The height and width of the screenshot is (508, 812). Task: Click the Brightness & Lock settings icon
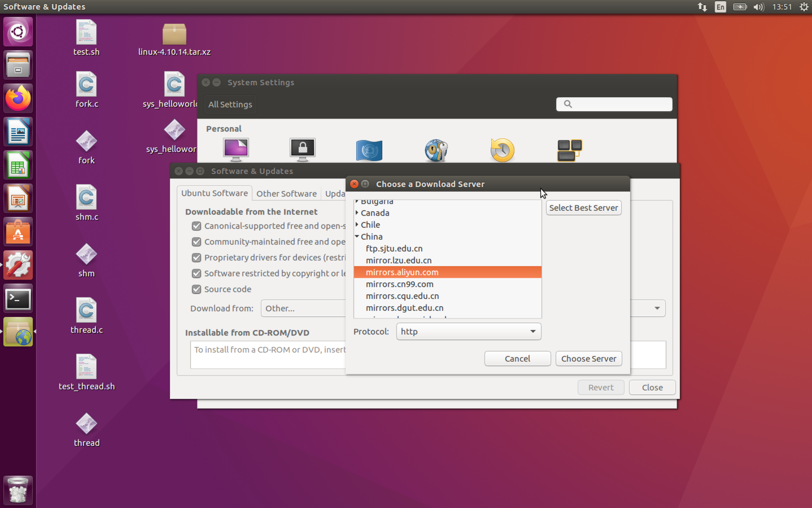point(302,149)
